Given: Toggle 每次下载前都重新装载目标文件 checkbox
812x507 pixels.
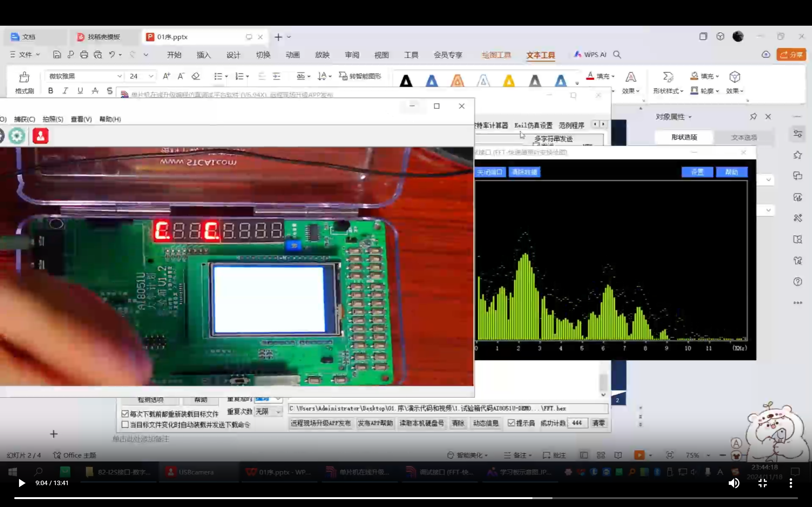Looking at the screenshot, I should click(125, 414).
